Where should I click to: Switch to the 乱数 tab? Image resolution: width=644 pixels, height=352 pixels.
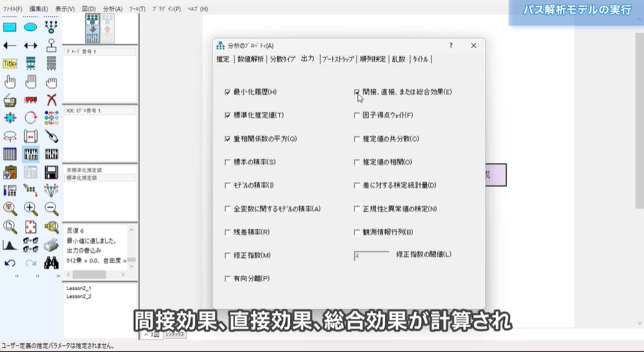(x=399, y=59)
